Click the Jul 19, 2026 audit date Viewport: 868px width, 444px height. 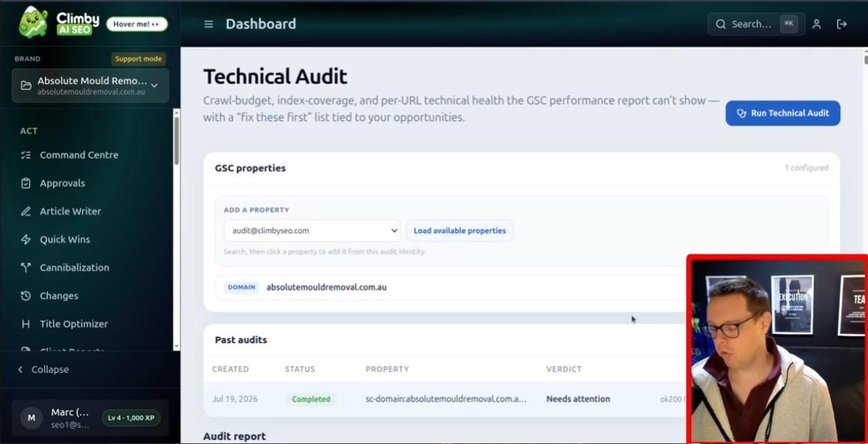click(x=236, y=399)
